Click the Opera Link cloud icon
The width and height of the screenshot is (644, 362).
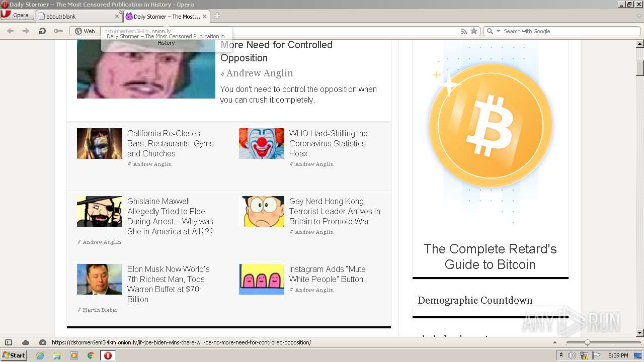point(26,342)
